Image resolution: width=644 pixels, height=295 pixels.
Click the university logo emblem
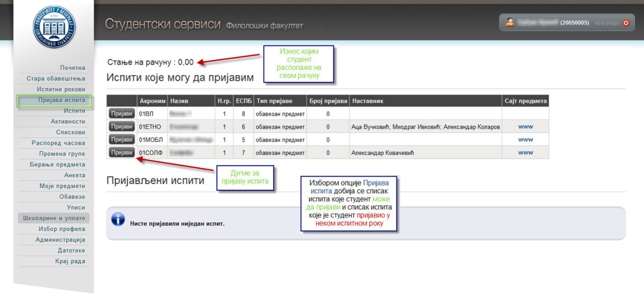point(54,27)
